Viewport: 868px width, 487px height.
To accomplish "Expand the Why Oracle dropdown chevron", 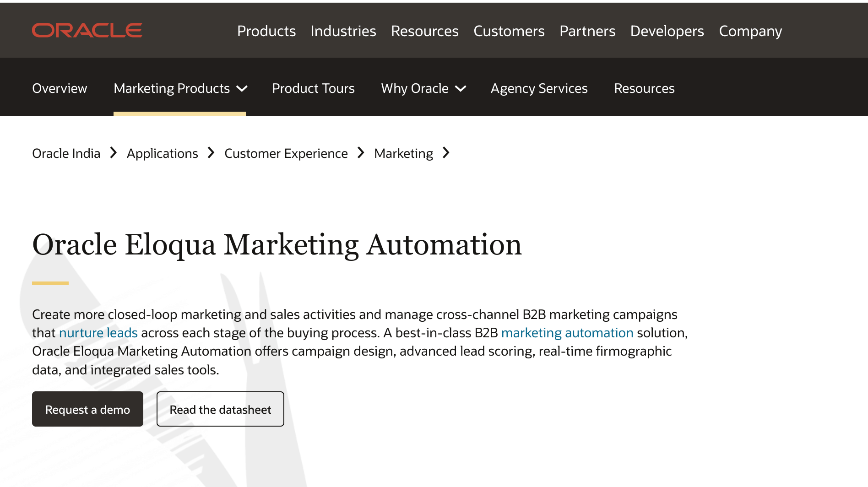I will click(461, 89).
